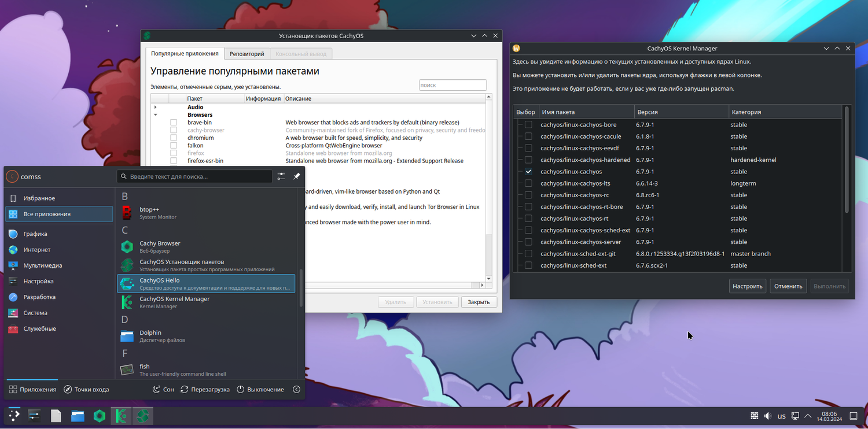Open the sliders settings icon in the taskbar
Image resolution: width=868 pixels, height=429 pixels.
[x=34, y=415]
